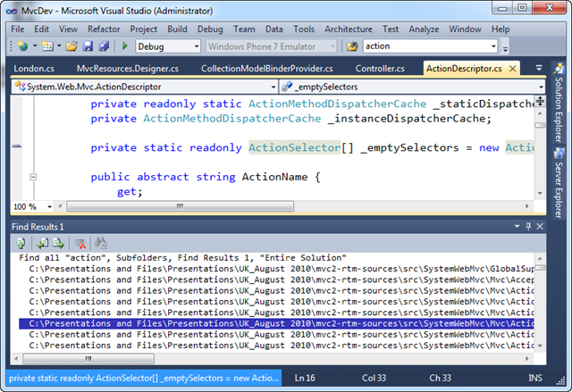
Task: Click the Save All icon
Action: [104, 46]
